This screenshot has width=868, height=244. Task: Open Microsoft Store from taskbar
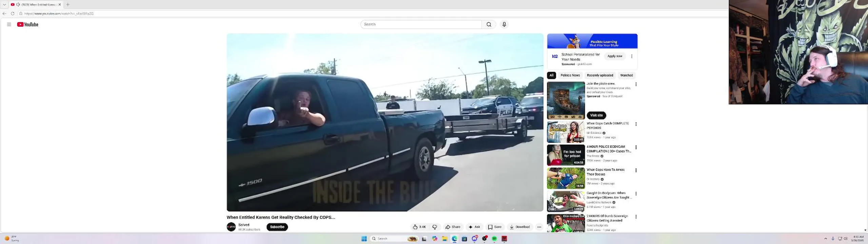pyautogui.click(x=465, y=239)
